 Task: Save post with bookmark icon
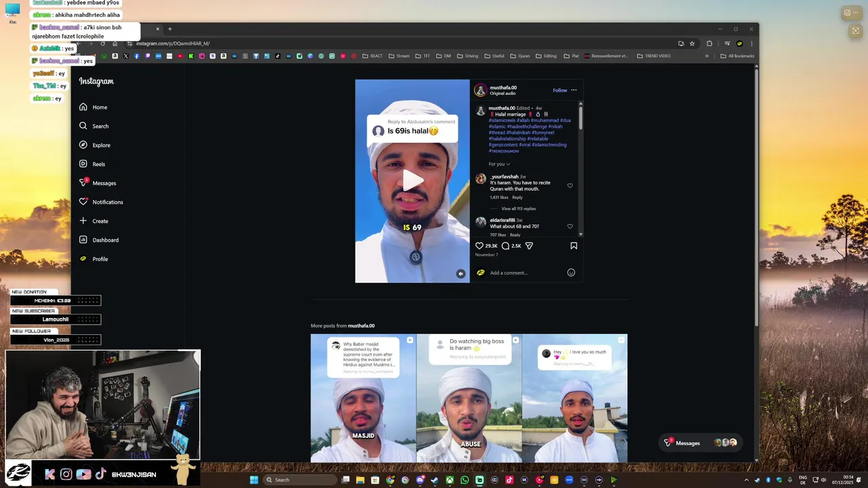pyautogui.click(x=574, y=246)
